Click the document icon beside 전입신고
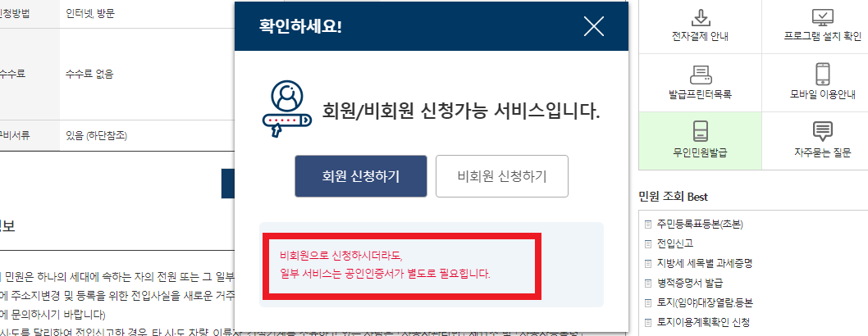 (648, 243)
